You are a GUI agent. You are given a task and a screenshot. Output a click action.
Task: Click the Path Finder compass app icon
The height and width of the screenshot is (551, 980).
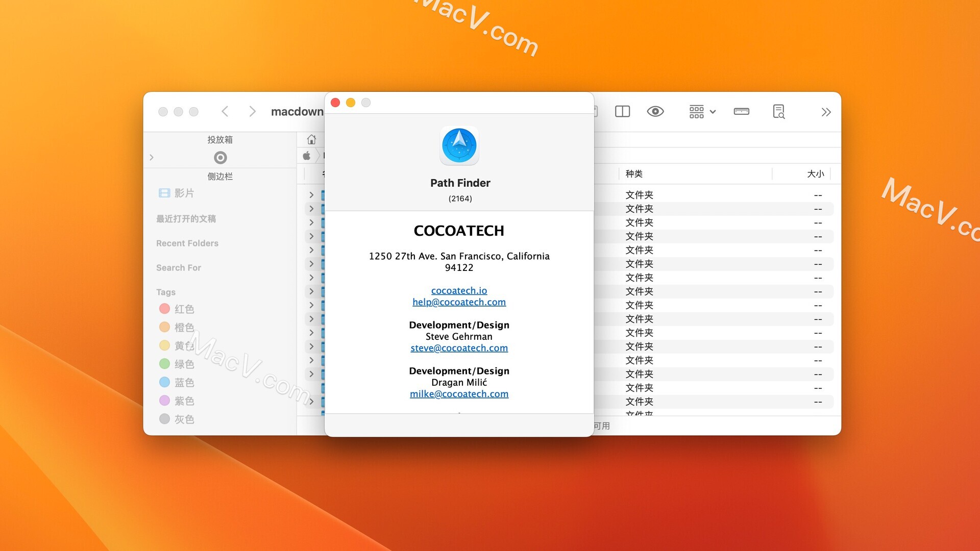pyautogui.click(x=459, y=145)
